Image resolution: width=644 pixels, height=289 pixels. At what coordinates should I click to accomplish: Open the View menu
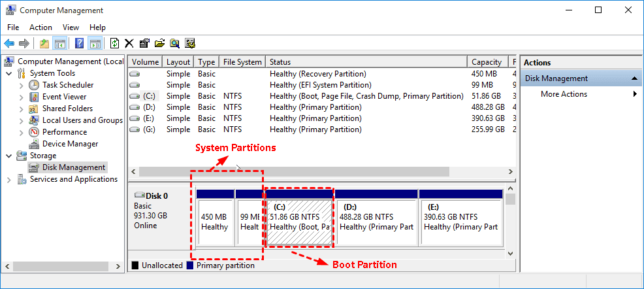point(71,27)
